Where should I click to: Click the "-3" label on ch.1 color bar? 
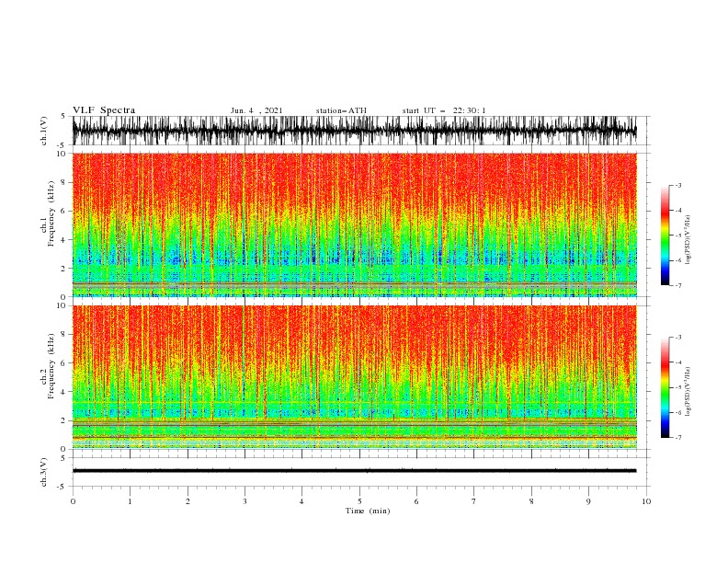pyautogui.click(x=677, y=185)
